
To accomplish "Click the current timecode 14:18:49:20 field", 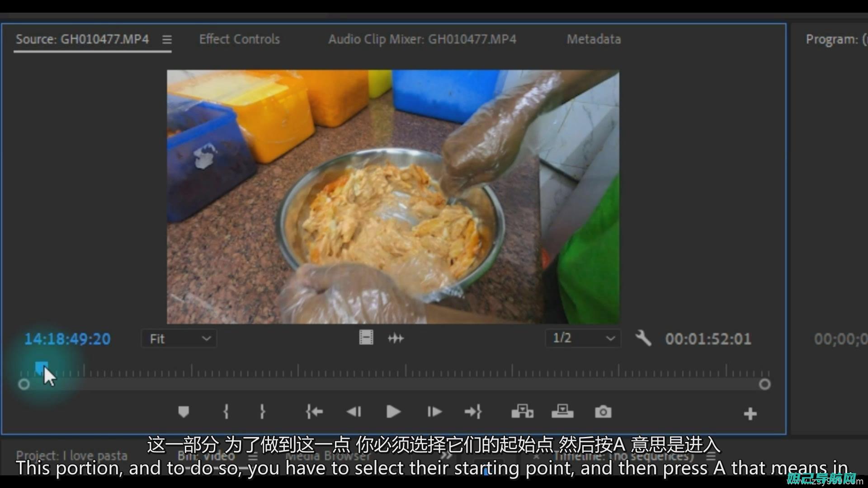I will tap(67, 339).
